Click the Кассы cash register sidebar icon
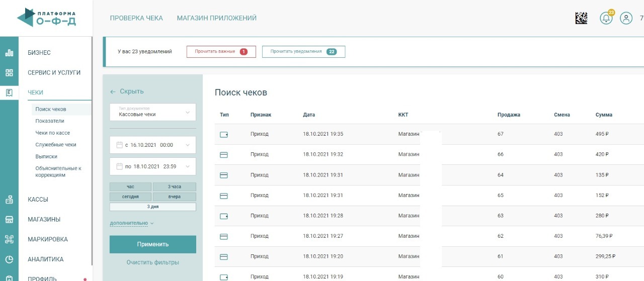The image size is (644, 281). 9,200
